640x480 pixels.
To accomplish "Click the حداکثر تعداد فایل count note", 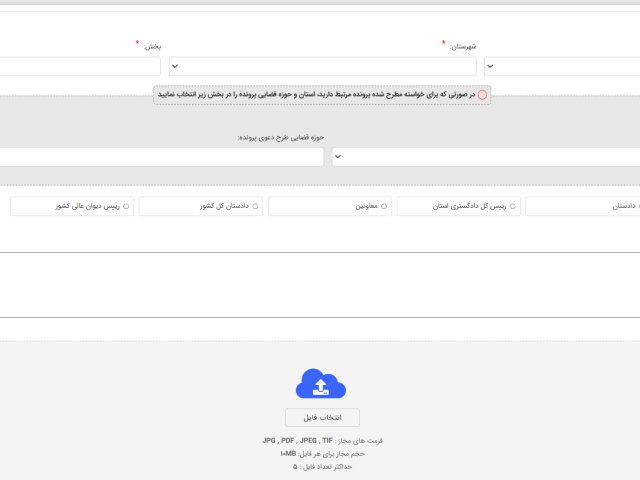I will coord(322,466).
